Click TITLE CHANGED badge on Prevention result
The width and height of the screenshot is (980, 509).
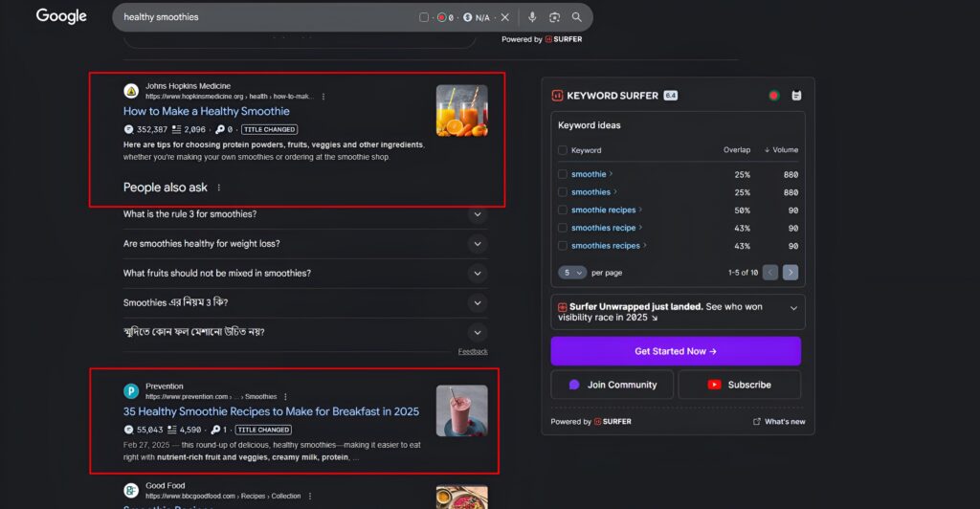coord(263,430)
